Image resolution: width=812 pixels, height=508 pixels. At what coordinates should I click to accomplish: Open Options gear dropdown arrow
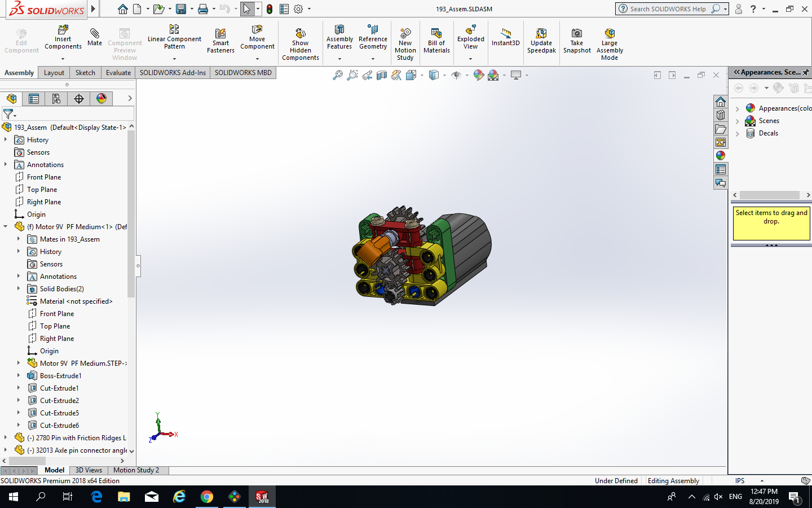(x=309, y=9)
